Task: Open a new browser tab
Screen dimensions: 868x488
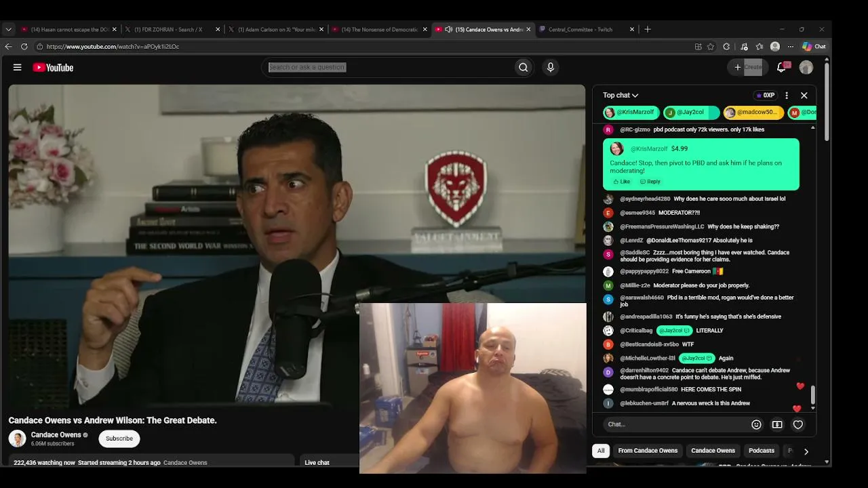Action: 648,29
